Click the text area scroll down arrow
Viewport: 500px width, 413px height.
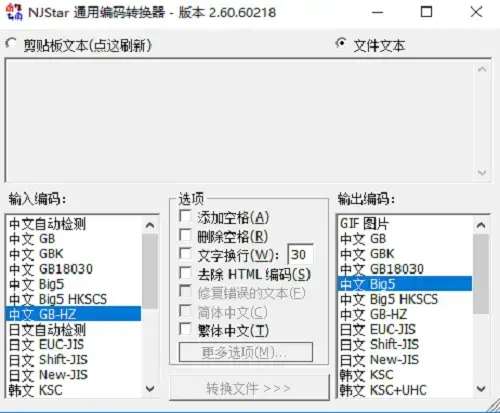click(482, 173)
